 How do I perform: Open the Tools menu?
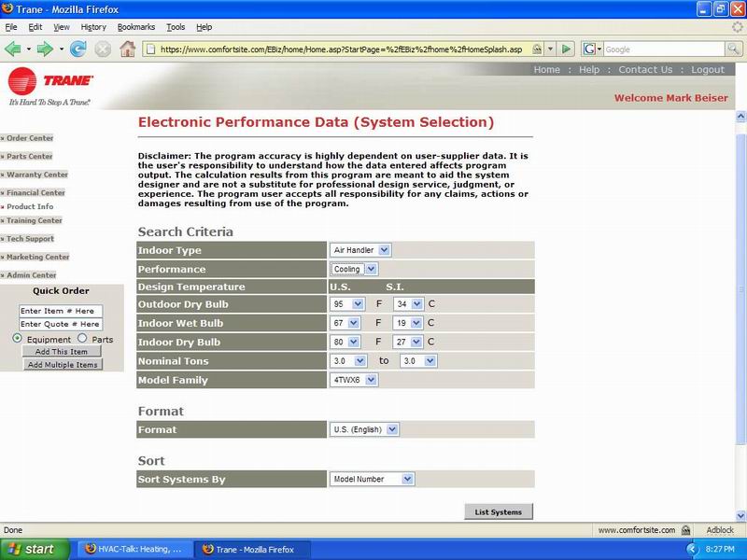[176, 27]
